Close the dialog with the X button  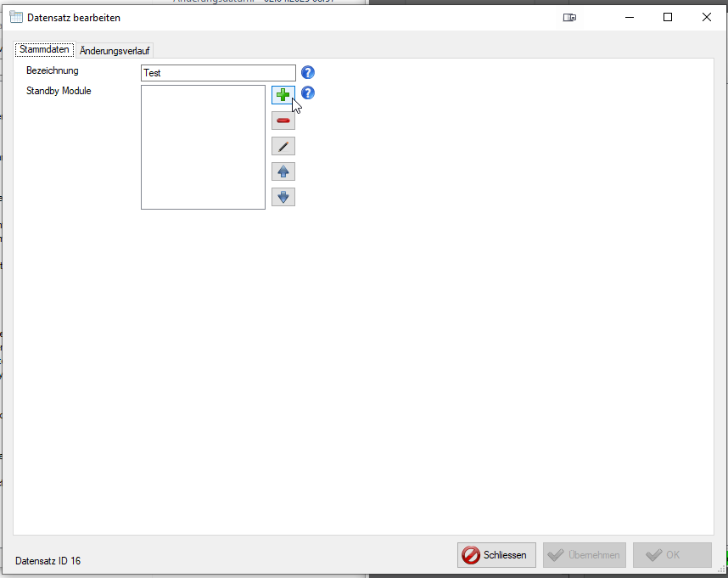(706, 17)
